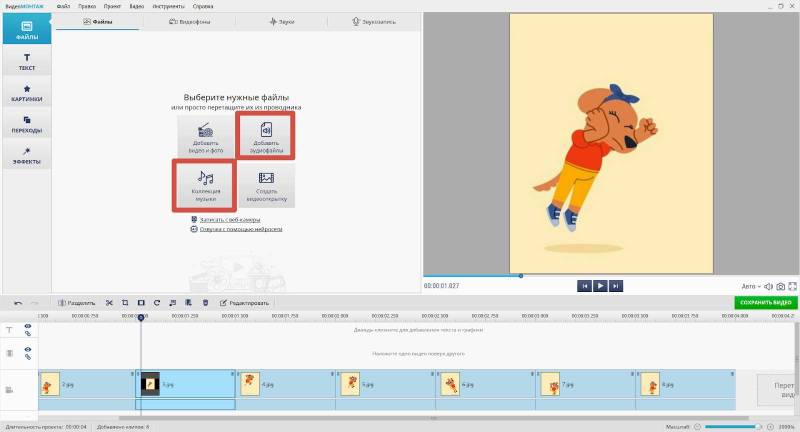This screenshot has width=800, height=432.
Task: Delete the selected clip with trash icon
Action: click(x=205, y=303)
